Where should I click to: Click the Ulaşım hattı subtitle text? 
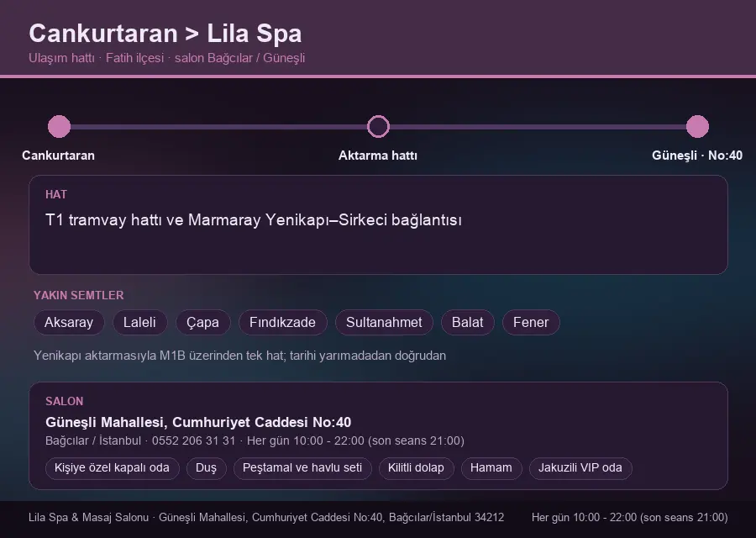coord(167,58)
